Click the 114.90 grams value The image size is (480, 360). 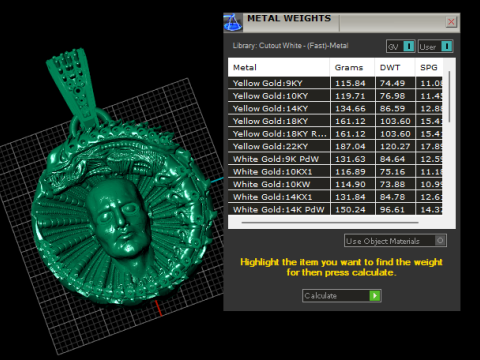350,184
